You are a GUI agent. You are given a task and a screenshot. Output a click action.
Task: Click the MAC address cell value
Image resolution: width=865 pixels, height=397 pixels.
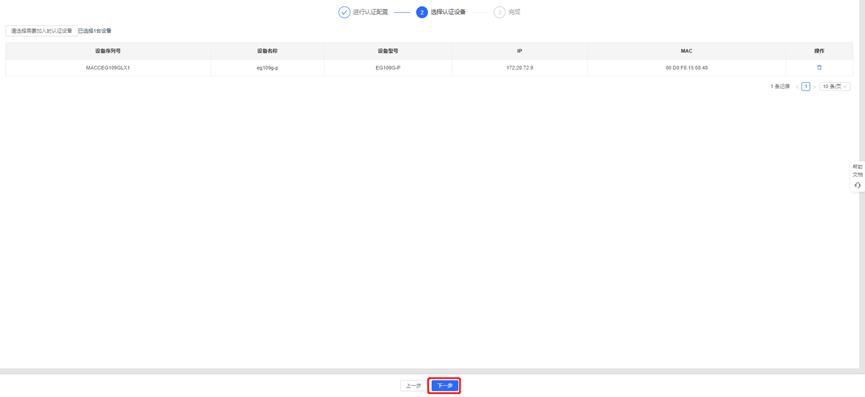pos(686,68)
